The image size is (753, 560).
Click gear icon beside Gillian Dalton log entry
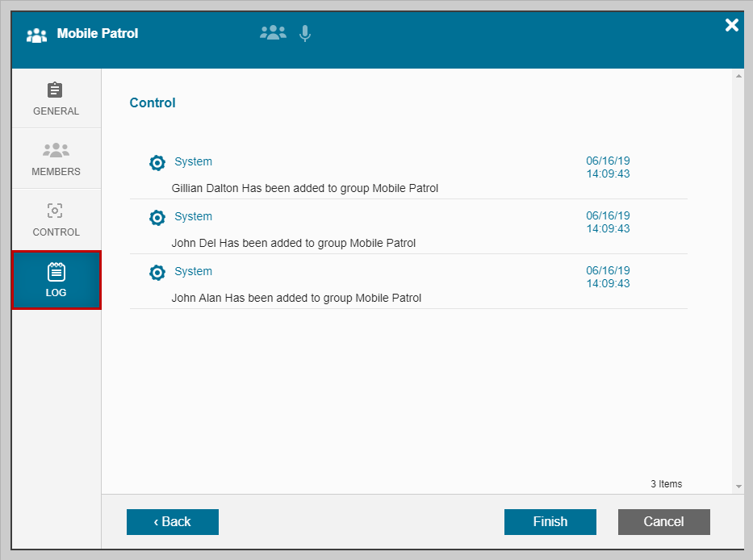(157, 163)
